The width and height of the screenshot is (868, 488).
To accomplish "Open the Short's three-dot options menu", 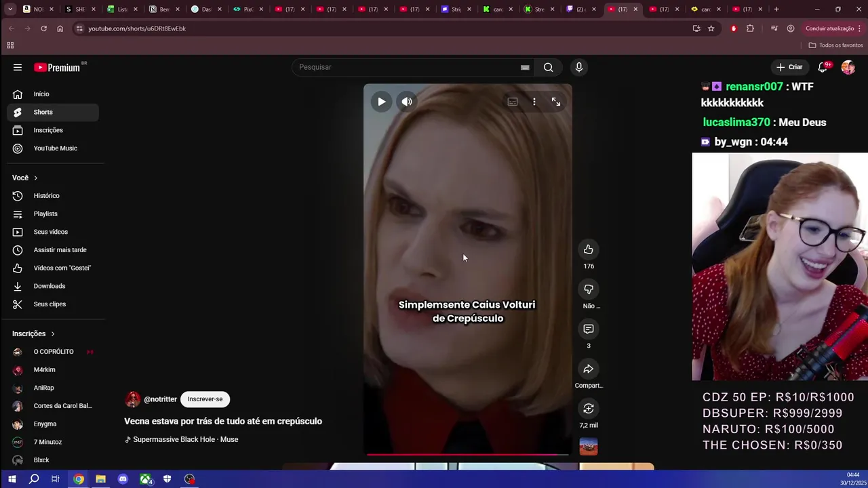I will click(534, 102).
